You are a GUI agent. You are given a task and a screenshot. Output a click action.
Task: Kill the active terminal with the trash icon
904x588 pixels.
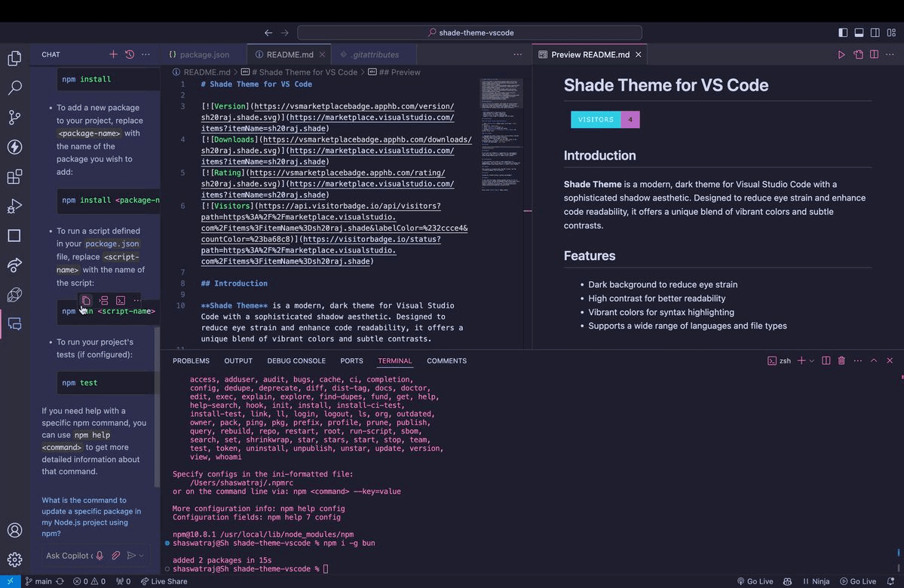click(841, 360)
